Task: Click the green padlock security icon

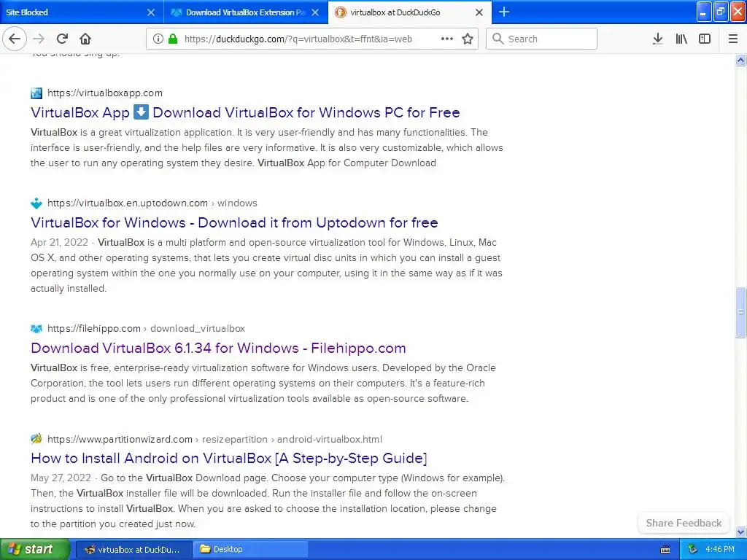Action: point(173,39)
